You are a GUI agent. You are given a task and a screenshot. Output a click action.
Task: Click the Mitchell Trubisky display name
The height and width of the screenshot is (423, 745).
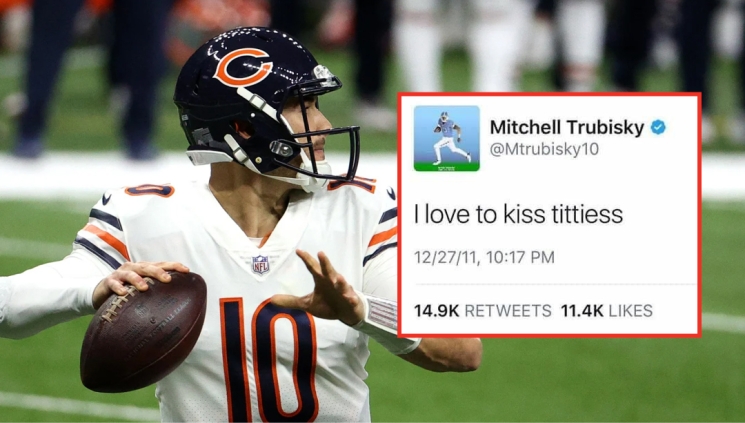[x=567, y=127]
